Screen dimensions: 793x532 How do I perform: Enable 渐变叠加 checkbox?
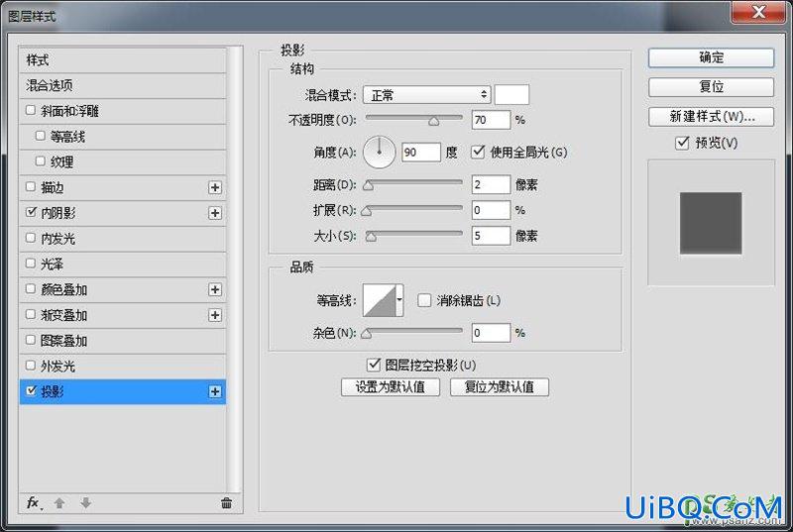tap(31, 314)
